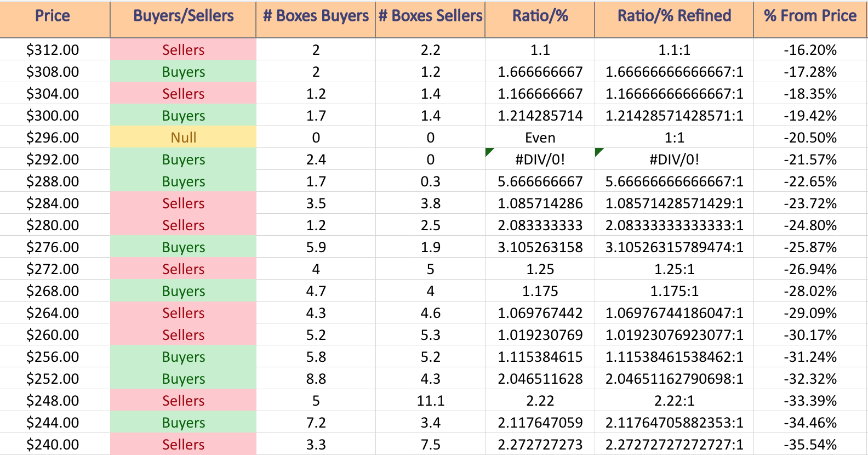This screenshot has height=455, width=868.
Task: Click the 3.8 boxes sellers cell
Action: point(430,203)
